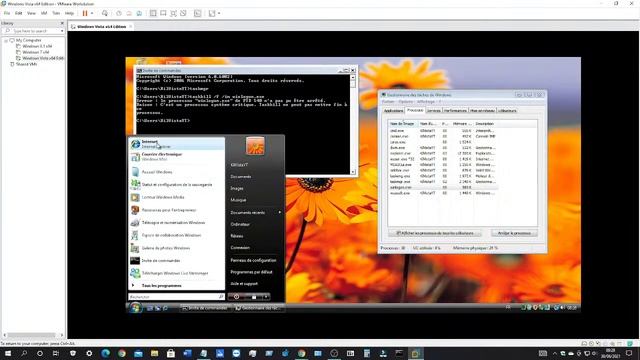640x360 pixels.
Task: Select Shared VMs in the Library
Action: point(26,64)
